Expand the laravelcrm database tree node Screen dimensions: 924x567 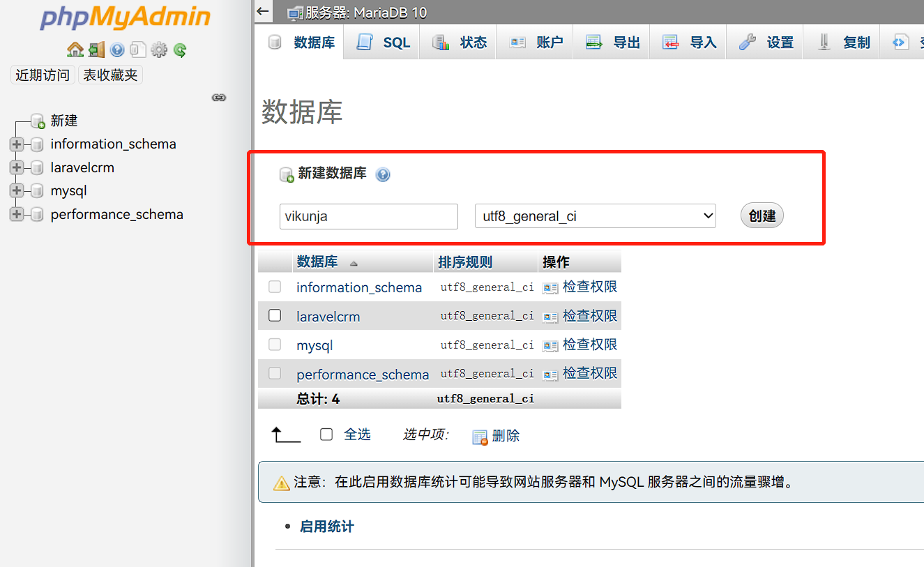16,167
